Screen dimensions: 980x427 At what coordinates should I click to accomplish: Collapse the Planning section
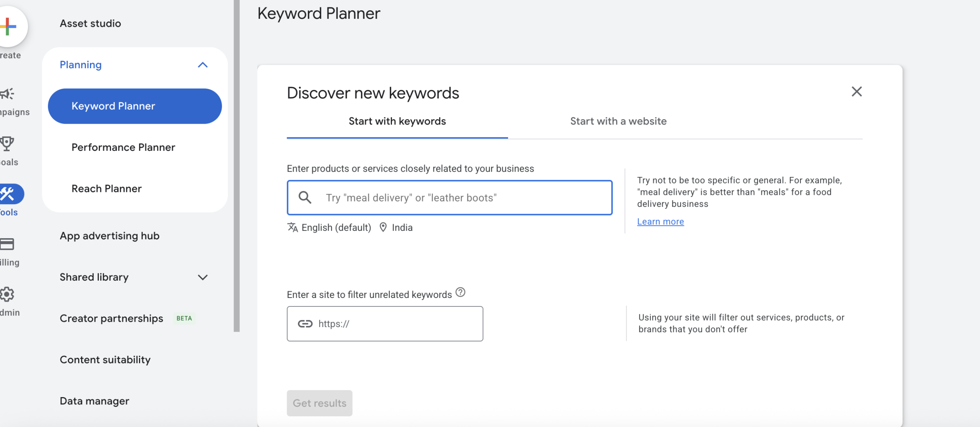[203, 65]
